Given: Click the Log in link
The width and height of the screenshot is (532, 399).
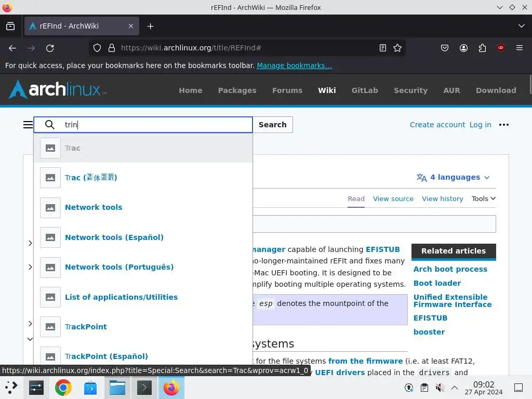Looking at the screenshot, I should pyautogui.click(x=480, y=125).
